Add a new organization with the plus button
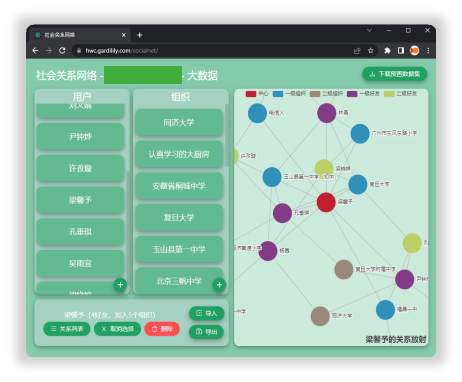Screen dimensions: 462x382 (x=219, y=285)
